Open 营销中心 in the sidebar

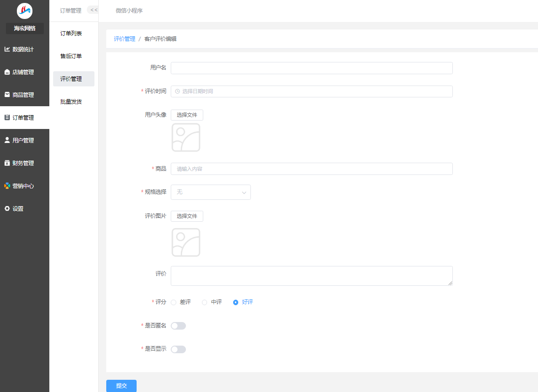[24, 186]
